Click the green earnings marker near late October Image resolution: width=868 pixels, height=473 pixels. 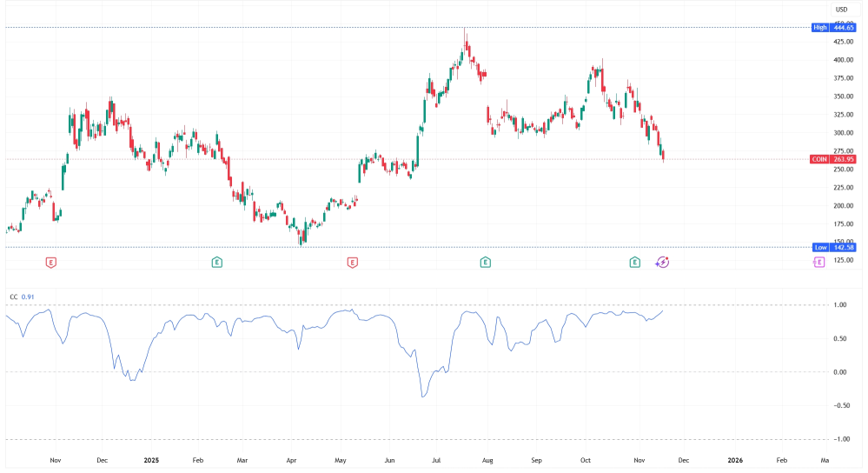click(635, 262)
